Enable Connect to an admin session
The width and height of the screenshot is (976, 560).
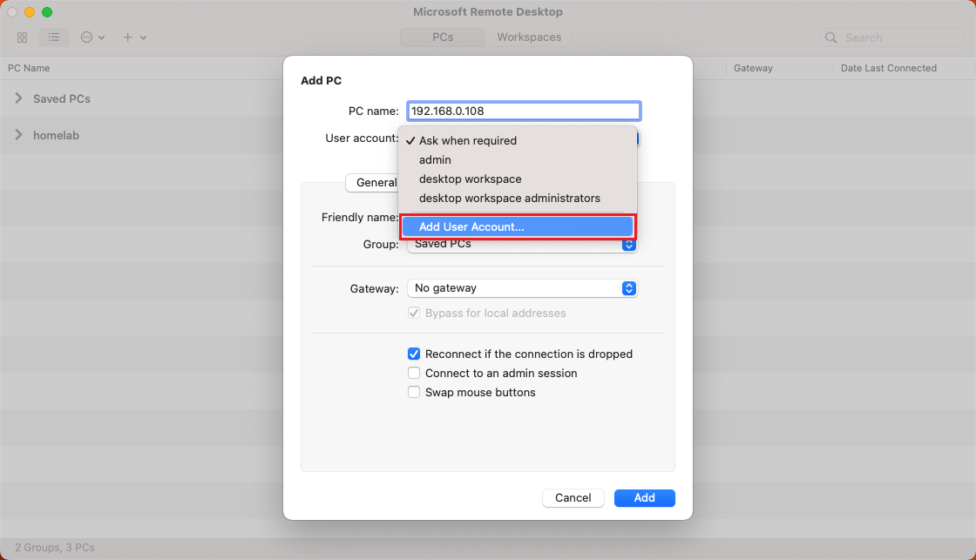coord(414,374)
